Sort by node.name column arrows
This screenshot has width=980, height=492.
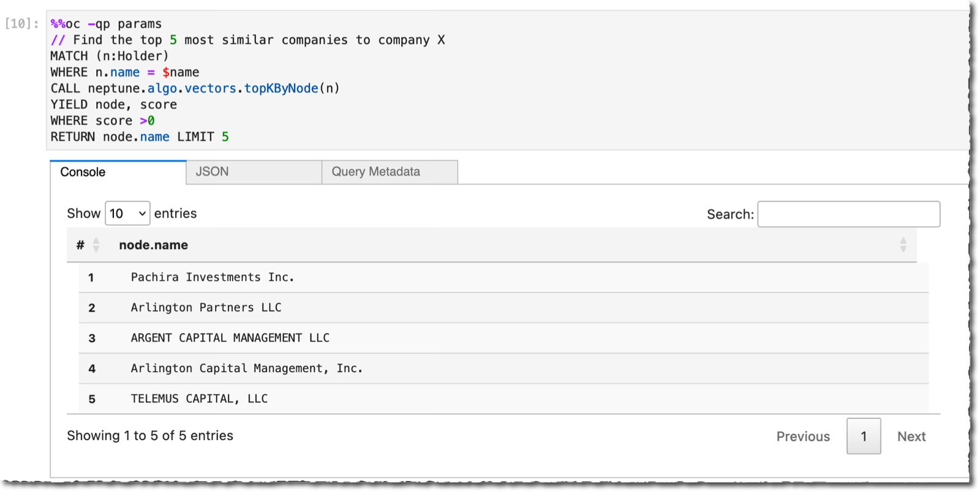(x=903, y=245)
